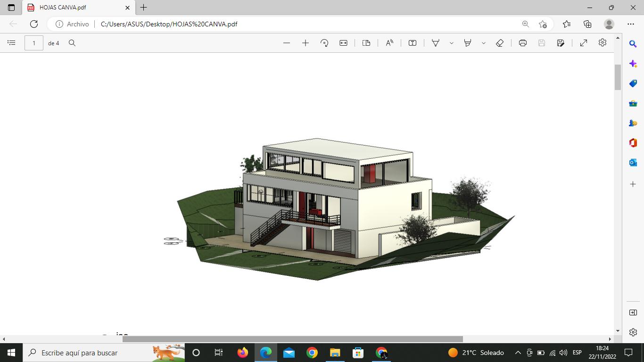This screenshot has height=362, width=644.
Task: Open the Favorites list
Action: click(567, 24)
